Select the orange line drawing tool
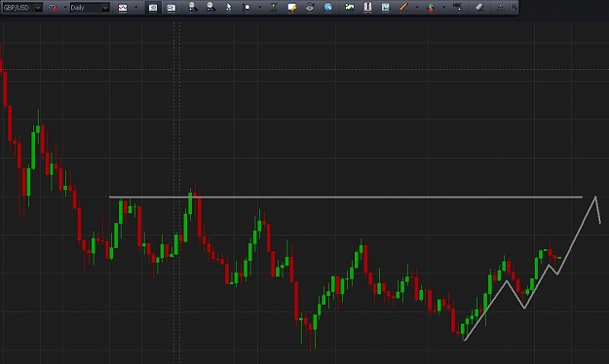Viewport: 609px width, 364px height. click(x=404, y=7)
